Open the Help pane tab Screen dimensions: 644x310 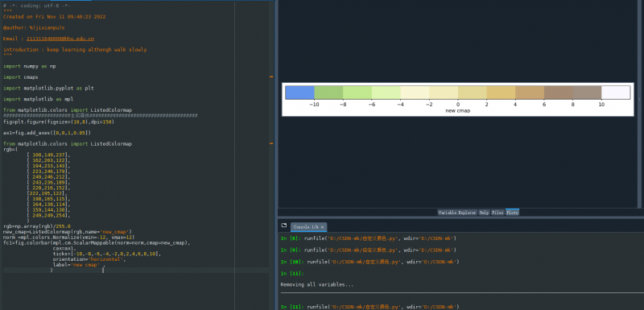[x=485, y=213]
